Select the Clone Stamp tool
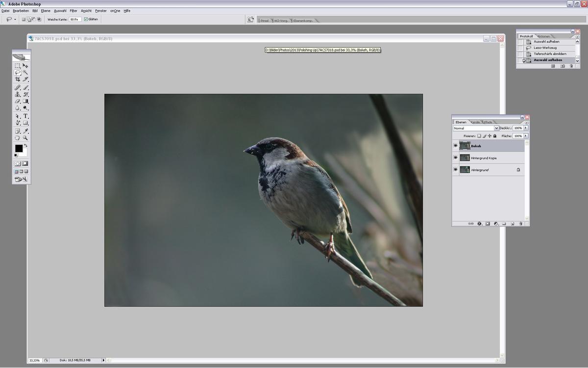 click(17, 94)
